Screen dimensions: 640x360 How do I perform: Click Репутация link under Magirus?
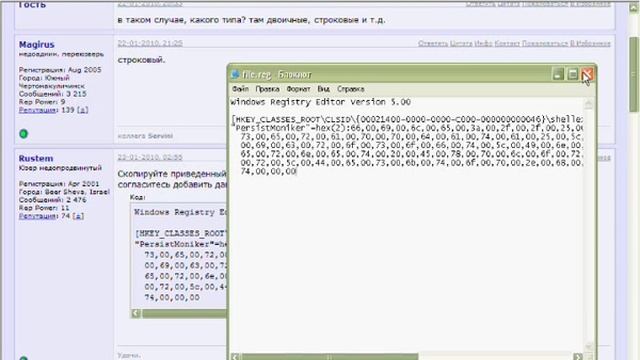[x=37, y=110]
